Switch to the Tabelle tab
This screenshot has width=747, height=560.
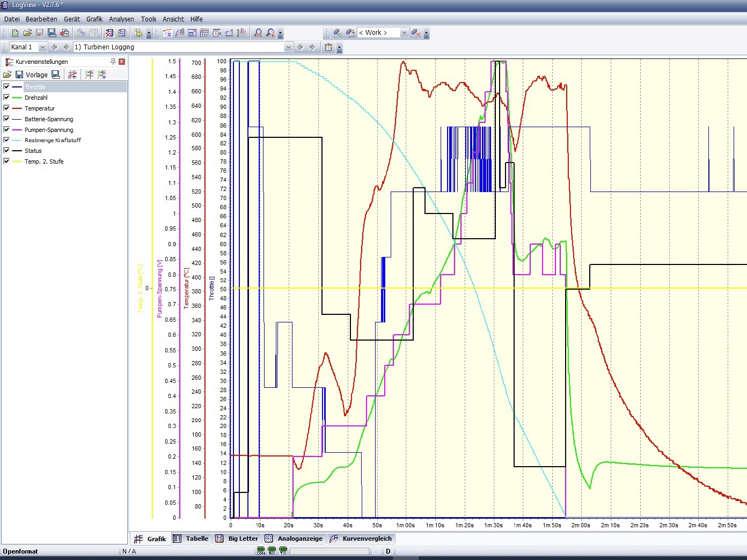[191, 539]
